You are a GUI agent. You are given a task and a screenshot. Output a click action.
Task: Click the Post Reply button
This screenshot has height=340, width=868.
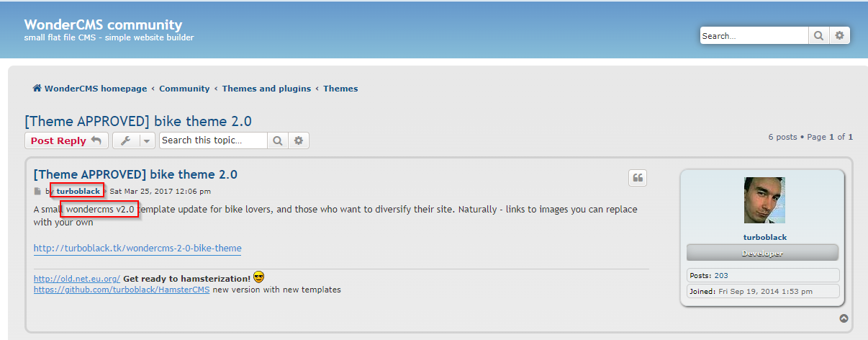point(66,140)
